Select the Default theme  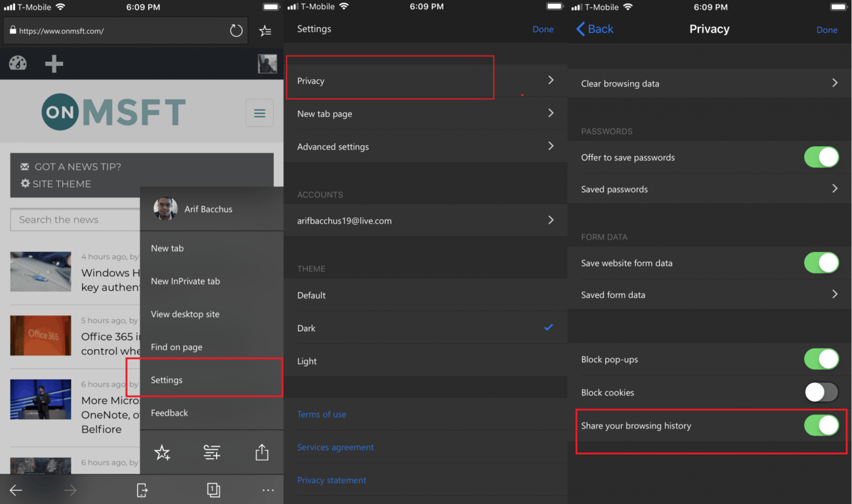[426, 295]
